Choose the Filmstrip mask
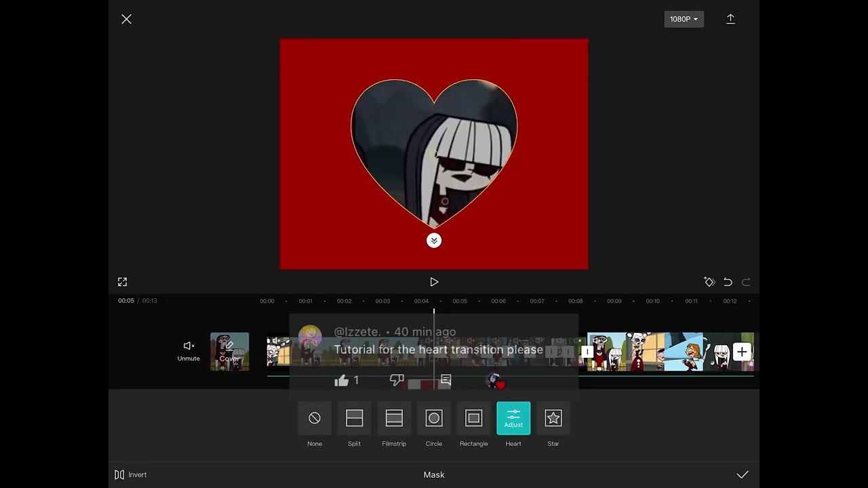 pos(394,418)
